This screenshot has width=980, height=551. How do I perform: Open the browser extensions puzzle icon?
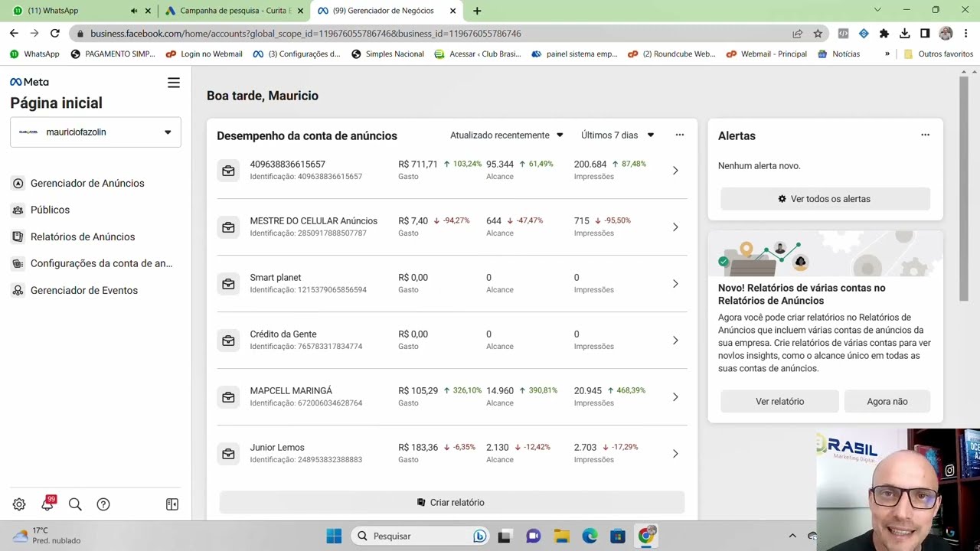pyautogui.click(x=884, y=33)
